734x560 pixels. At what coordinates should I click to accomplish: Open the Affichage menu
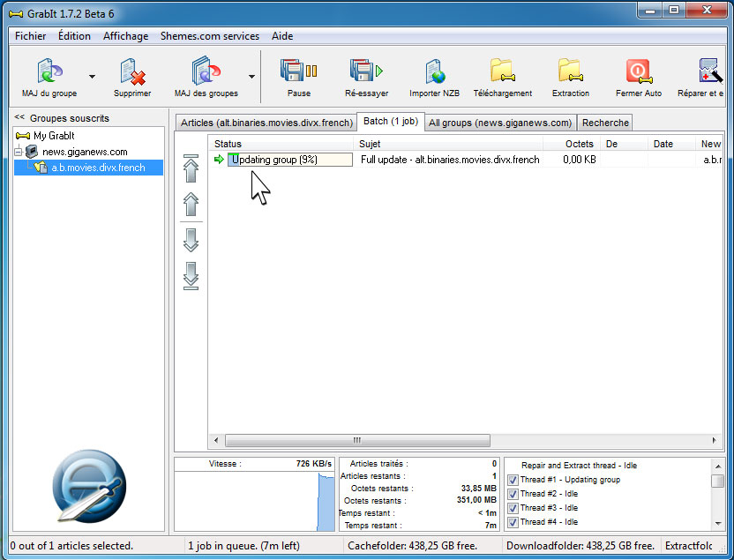pos(125,36)
